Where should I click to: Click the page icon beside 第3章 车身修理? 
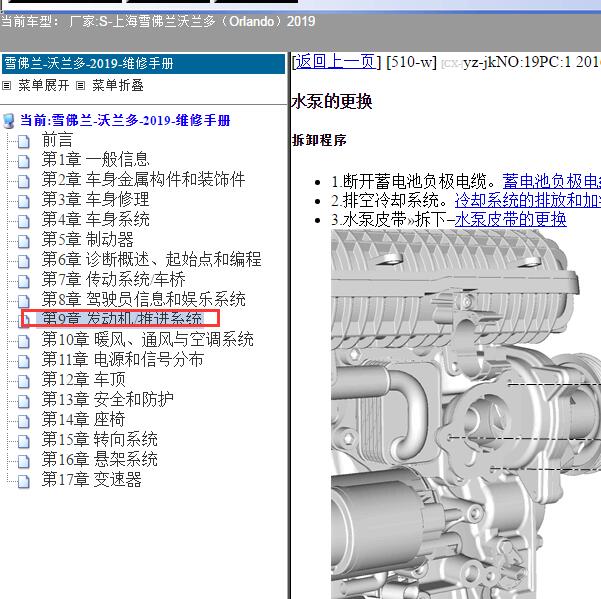tap(24, 201)
